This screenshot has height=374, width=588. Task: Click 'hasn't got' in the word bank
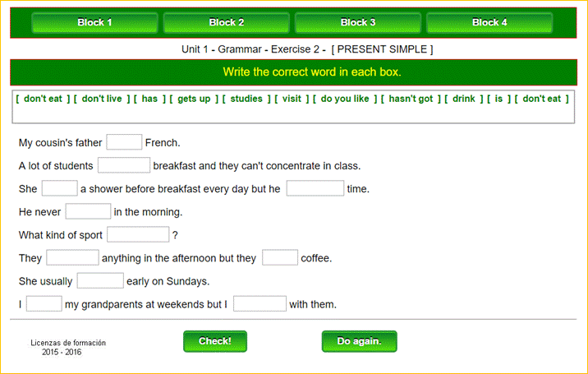click(x=411, y=99)
